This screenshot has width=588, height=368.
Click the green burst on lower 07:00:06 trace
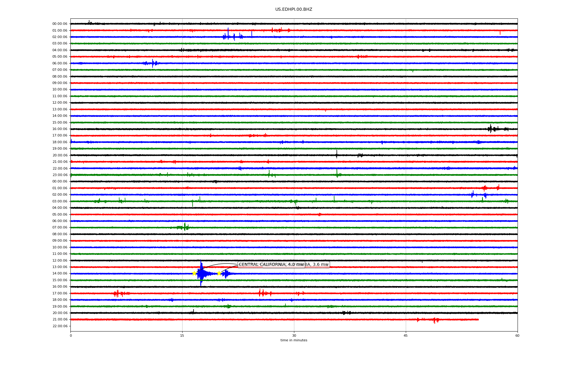click(184, 227)
